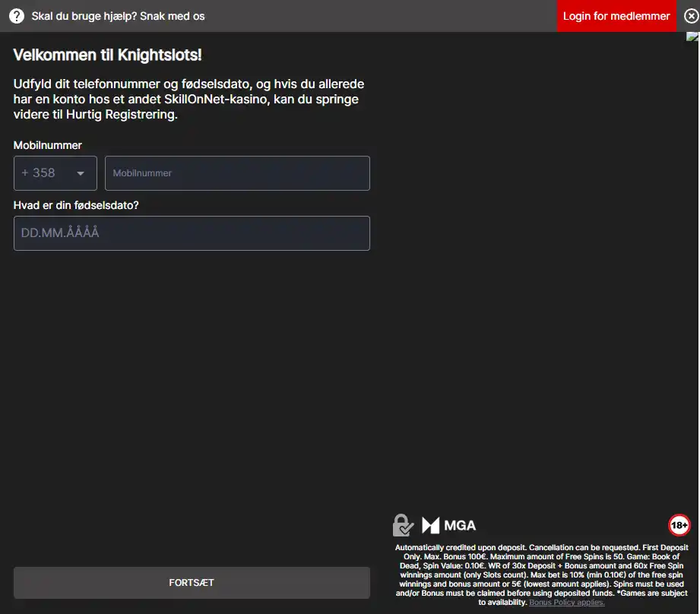Click the help question mark icon

tap(17, 16)
